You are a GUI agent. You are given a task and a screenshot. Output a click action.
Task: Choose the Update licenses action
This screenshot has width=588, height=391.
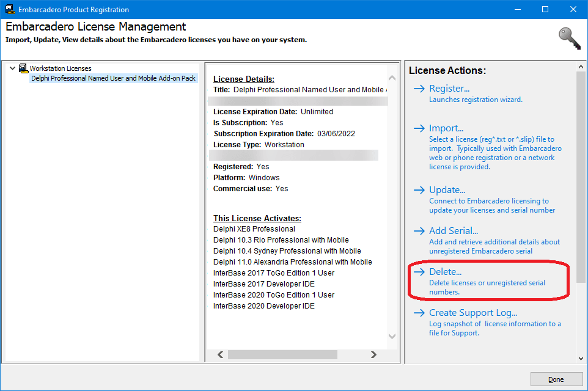(x=447, y=190)
